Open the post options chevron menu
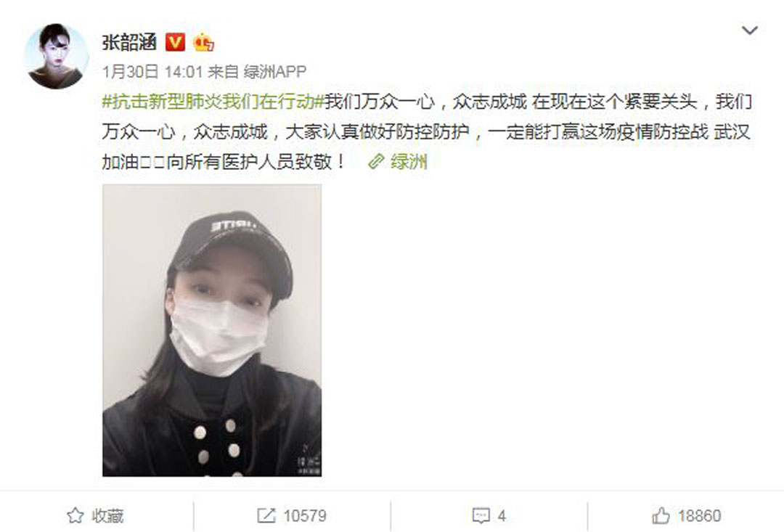The image size is (784, 532). [749, 30]
